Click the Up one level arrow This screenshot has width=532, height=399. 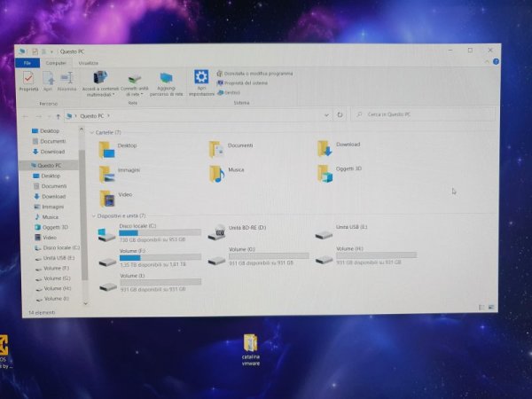[58, 116]
